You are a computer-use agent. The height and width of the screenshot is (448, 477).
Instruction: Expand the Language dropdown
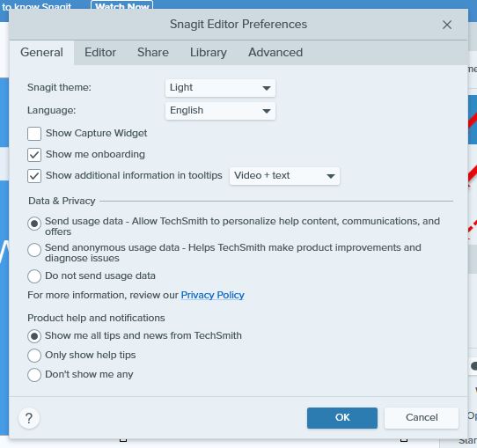coord(220,111)
